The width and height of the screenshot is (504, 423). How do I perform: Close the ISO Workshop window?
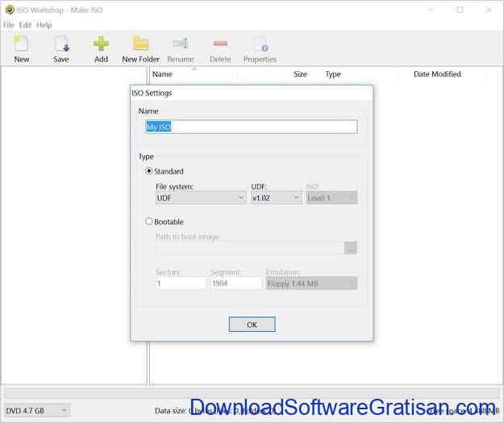[489, 10]
